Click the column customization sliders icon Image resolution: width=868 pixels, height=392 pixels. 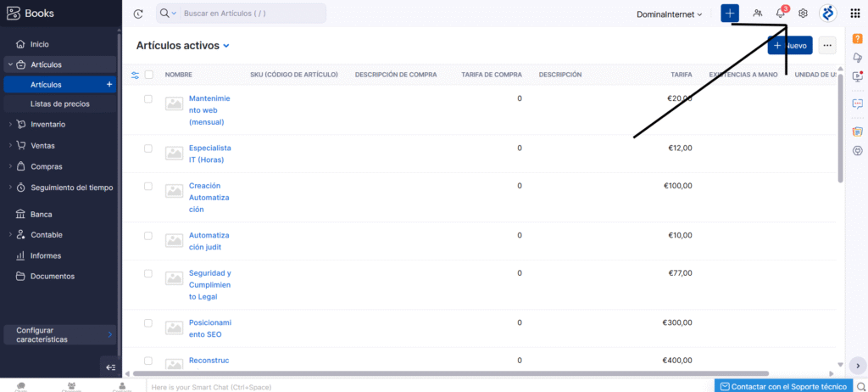click(x=135, y=75)
